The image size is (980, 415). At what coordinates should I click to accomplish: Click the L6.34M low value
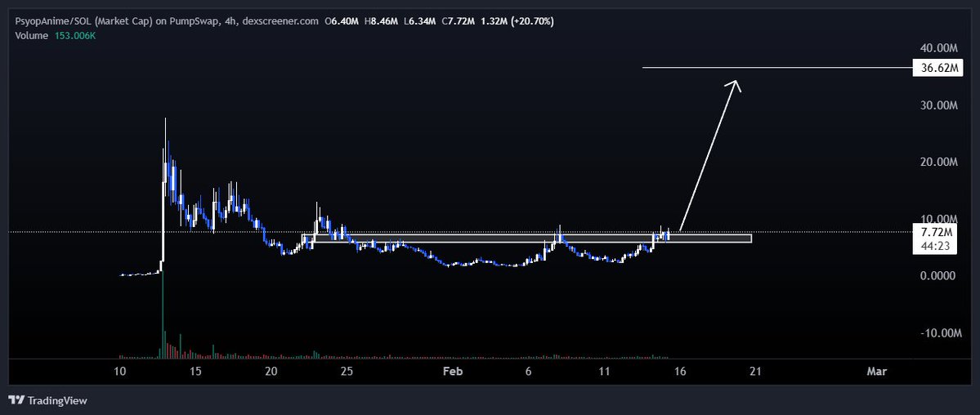419,21
